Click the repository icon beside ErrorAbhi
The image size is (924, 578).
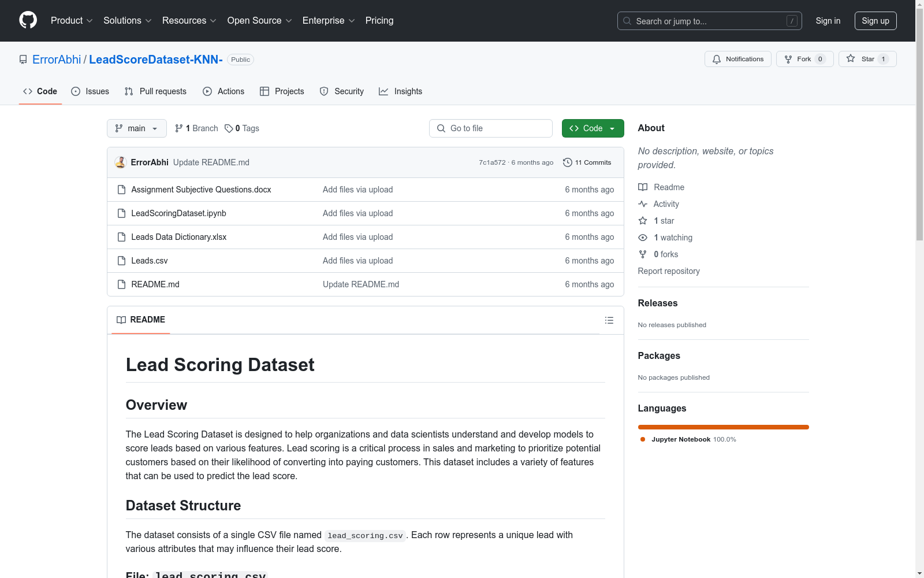coord(23,60)
